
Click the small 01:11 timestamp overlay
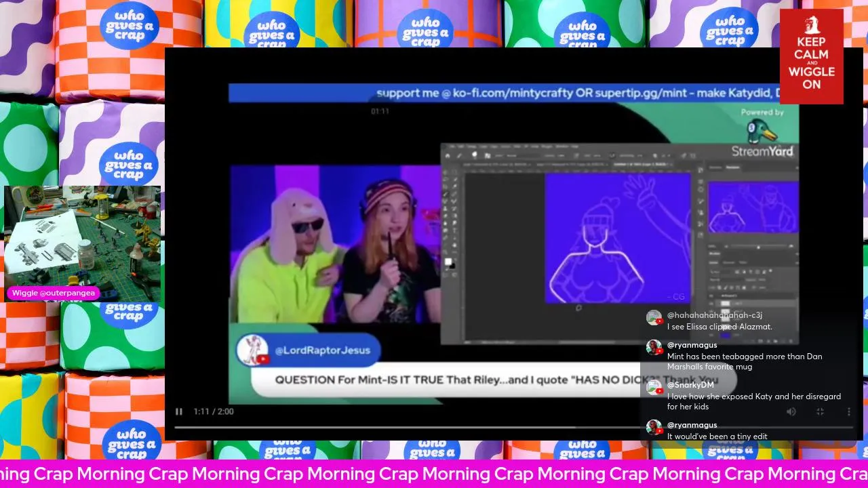click(380, 111)
